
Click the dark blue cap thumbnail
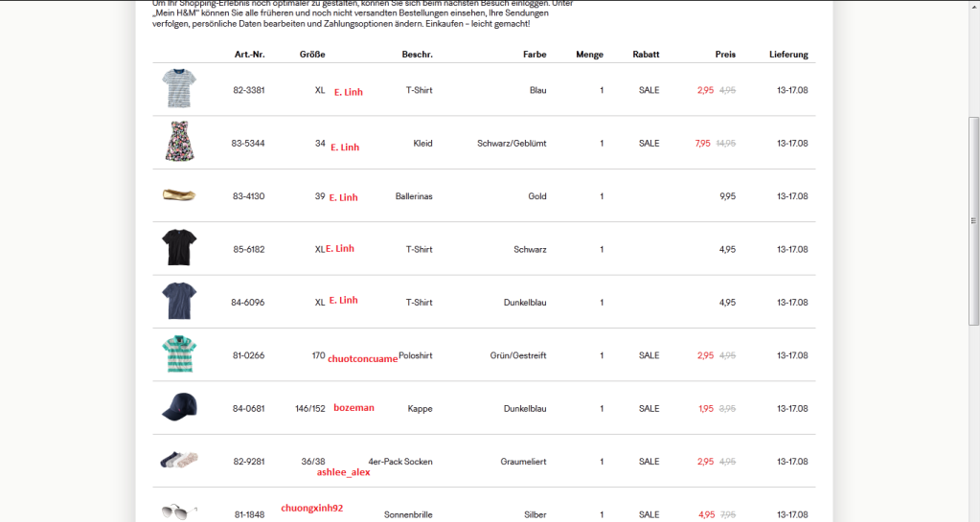coord(179,407)
